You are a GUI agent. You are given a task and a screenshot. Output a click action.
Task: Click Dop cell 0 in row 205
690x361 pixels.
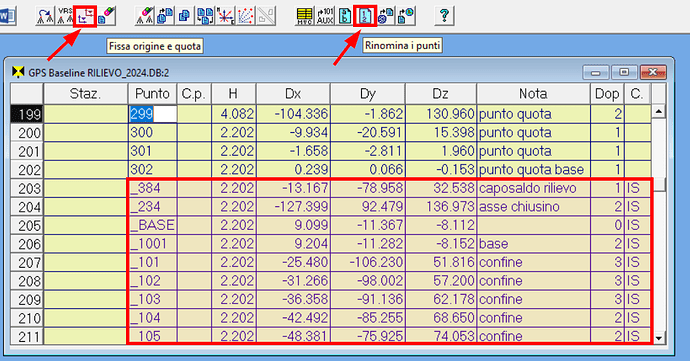607,225
